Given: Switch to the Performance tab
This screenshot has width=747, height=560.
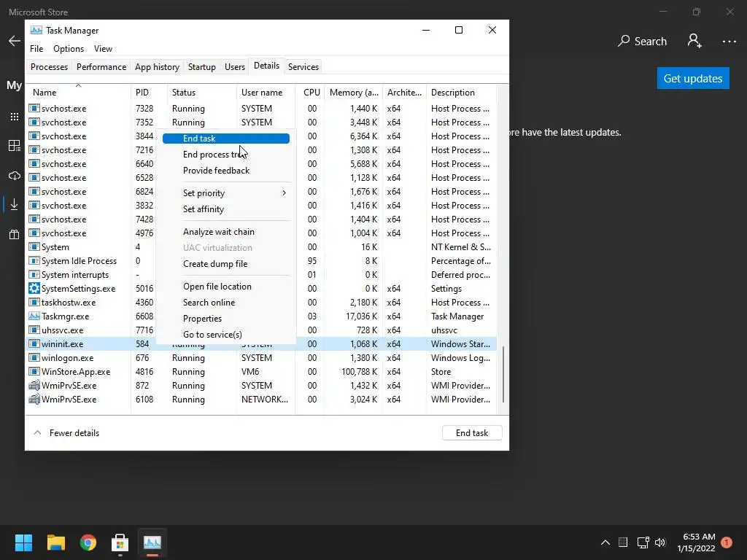Looking at the screenshot, I should pos(101,66).
